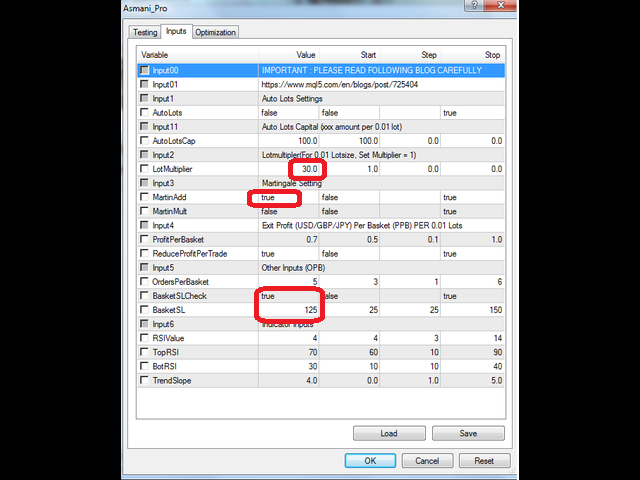640x480 pixels.
Task: Click the Input6 row icon
Action: point(144,324)
